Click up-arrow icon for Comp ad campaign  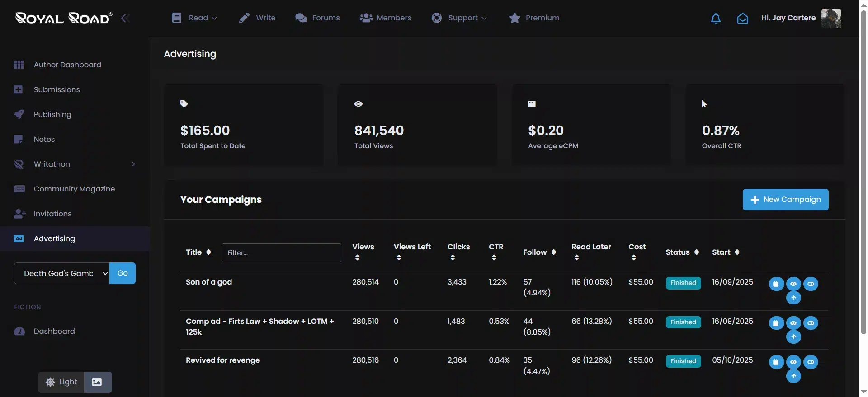(793, 337)
